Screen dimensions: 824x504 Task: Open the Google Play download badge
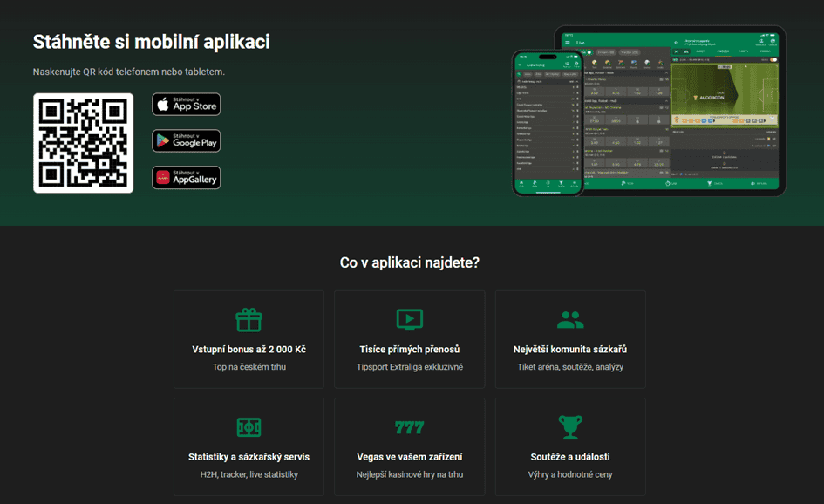pyautogui.click(x=186, y=141)
